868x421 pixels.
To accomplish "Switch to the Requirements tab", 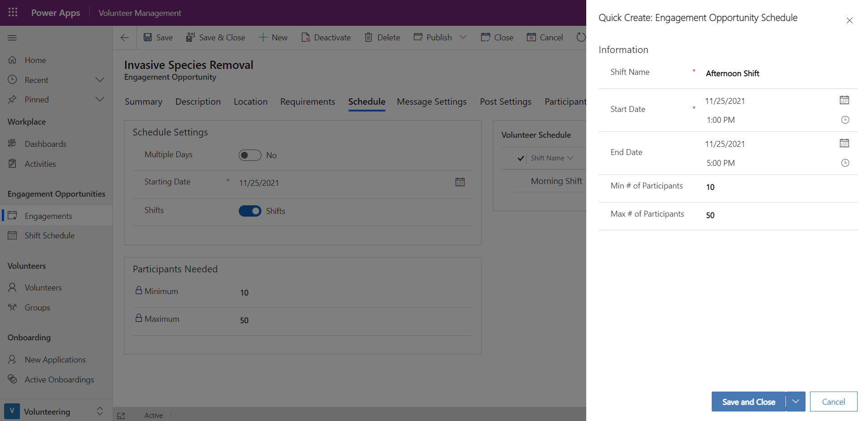I will click(x=308, y=102).
